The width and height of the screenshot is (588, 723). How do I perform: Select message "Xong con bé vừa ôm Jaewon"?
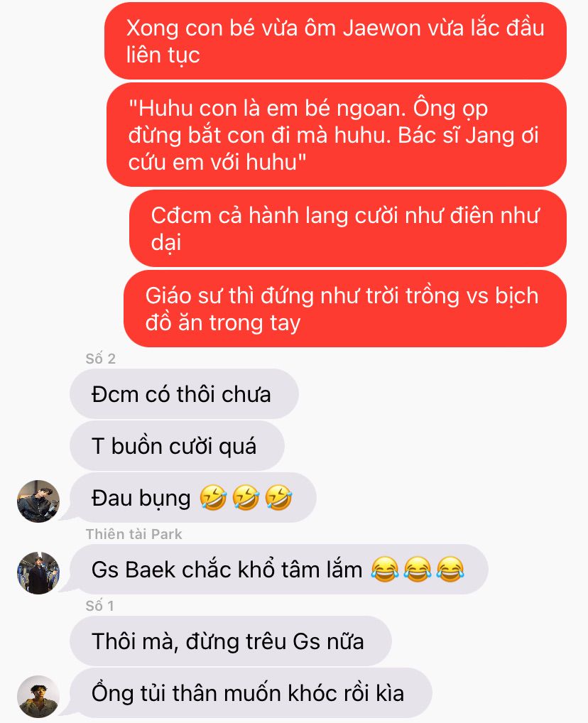pos(335,41)
